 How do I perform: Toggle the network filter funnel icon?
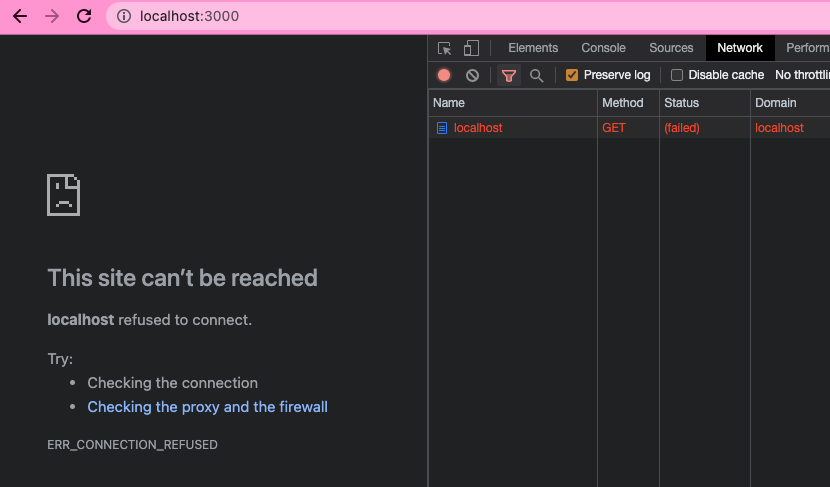point(509,76)
